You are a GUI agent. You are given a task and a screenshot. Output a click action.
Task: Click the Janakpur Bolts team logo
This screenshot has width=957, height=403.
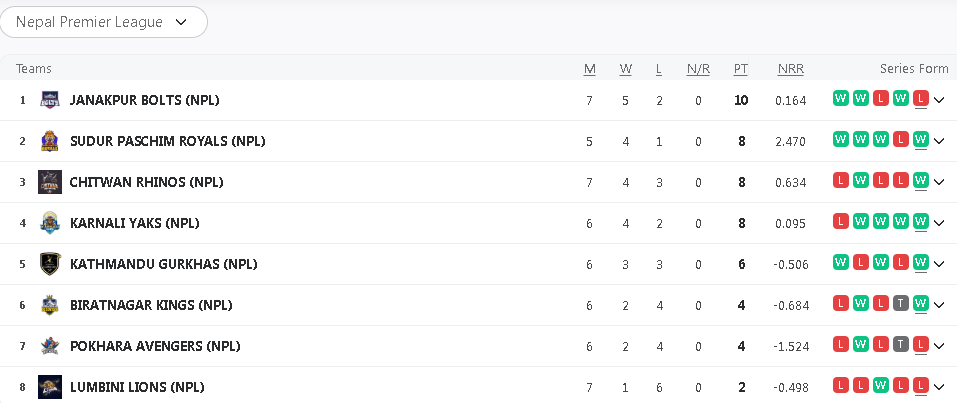coord(50,100)
